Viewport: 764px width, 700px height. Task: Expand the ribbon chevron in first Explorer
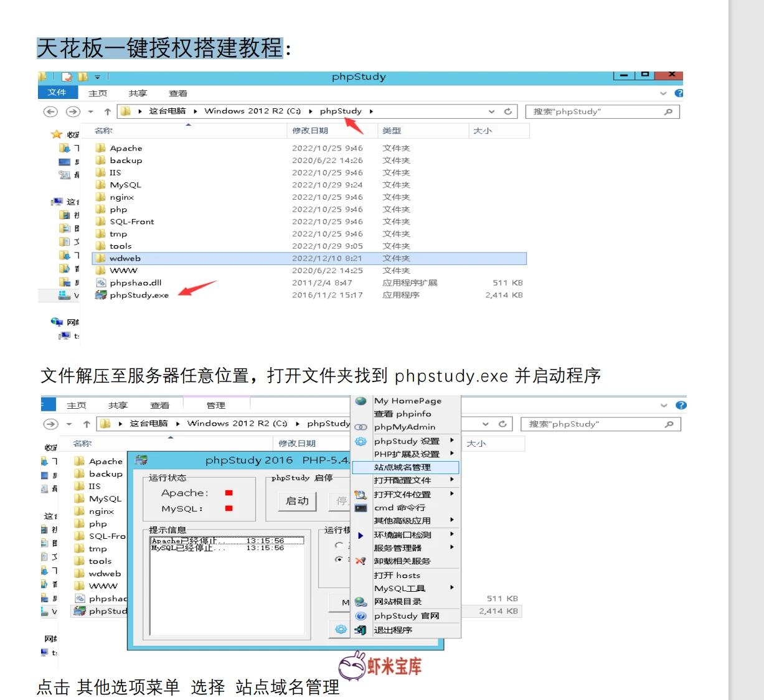(663, 93)
